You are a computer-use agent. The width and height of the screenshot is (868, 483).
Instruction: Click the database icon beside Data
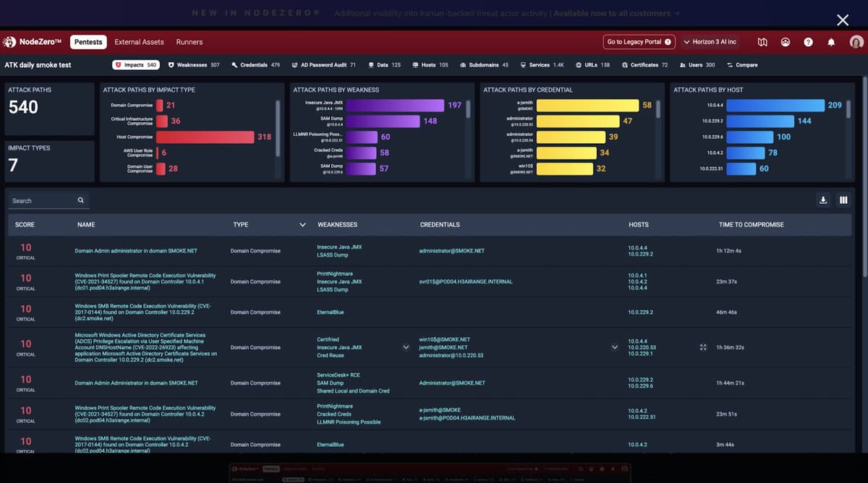371,65
